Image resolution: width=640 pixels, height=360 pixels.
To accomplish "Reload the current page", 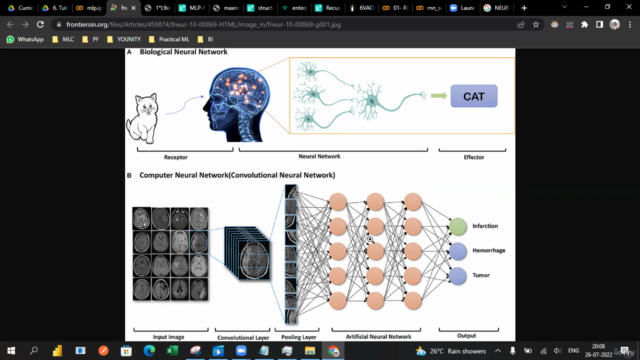I will click(x=40, y=24).
